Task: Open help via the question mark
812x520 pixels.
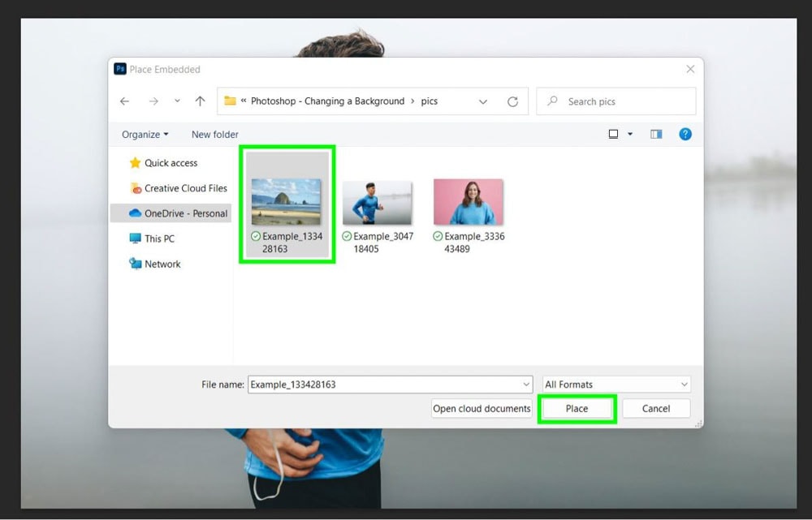Action: click(685, 135)
